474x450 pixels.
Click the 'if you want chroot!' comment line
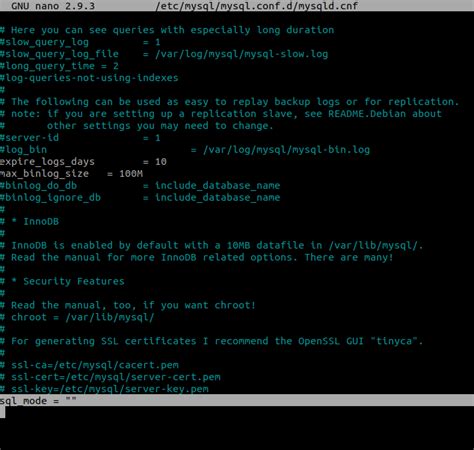point(128,305)
